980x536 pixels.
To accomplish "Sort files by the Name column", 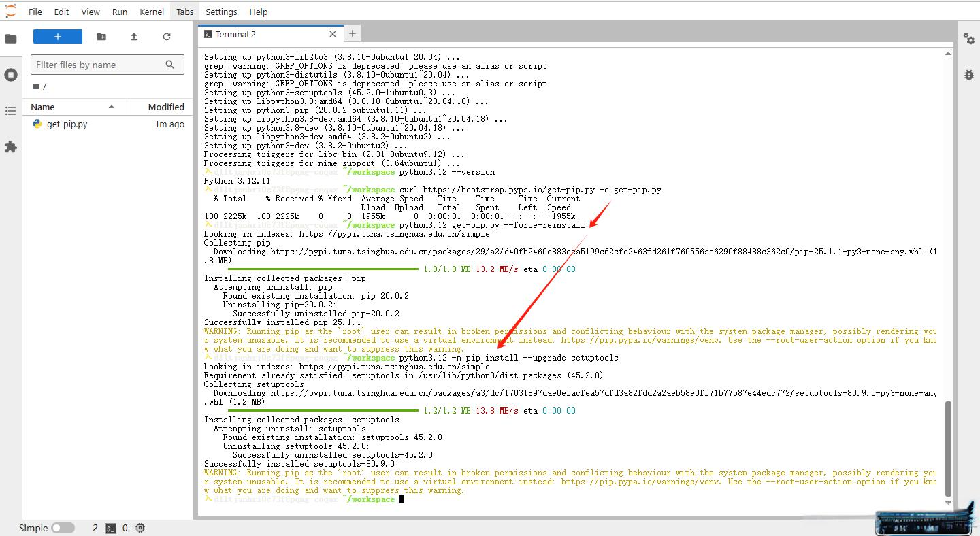I will click(43, 107).
